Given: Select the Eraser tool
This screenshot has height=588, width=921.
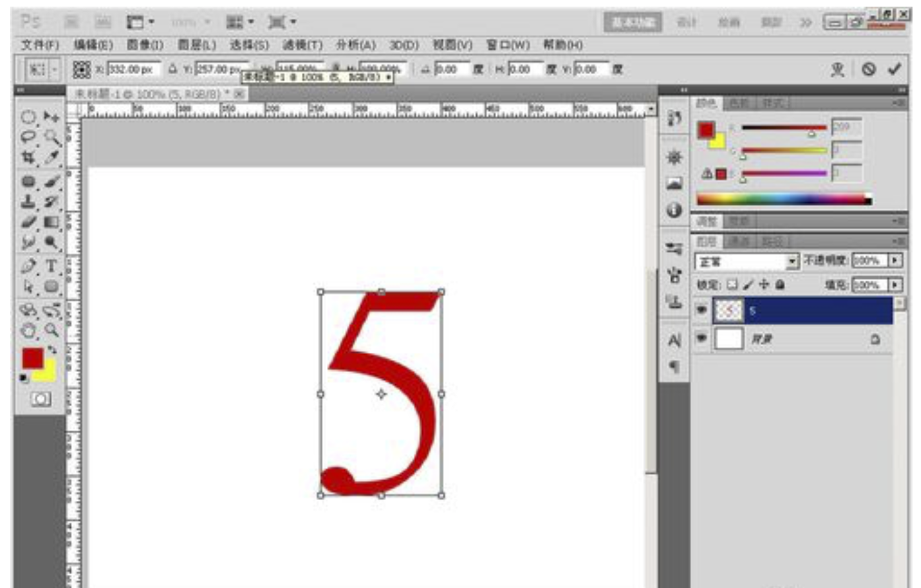Looking at the screenshot, I should click(28, 222).
